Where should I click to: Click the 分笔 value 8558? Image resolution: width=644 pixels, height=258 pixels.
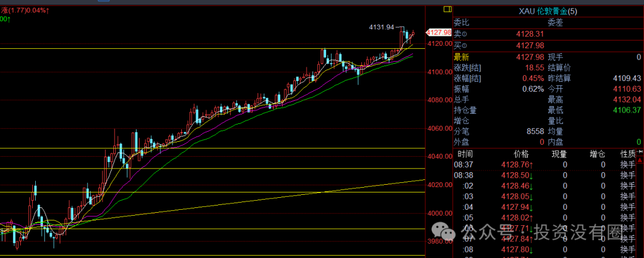pos(535,132)
